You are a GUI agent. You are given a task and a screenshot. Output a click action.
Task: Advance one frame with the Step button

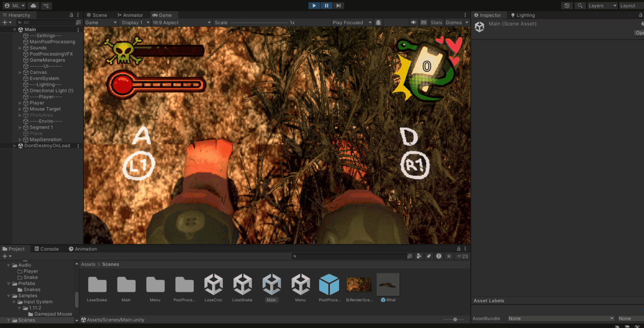pos(339,6)
